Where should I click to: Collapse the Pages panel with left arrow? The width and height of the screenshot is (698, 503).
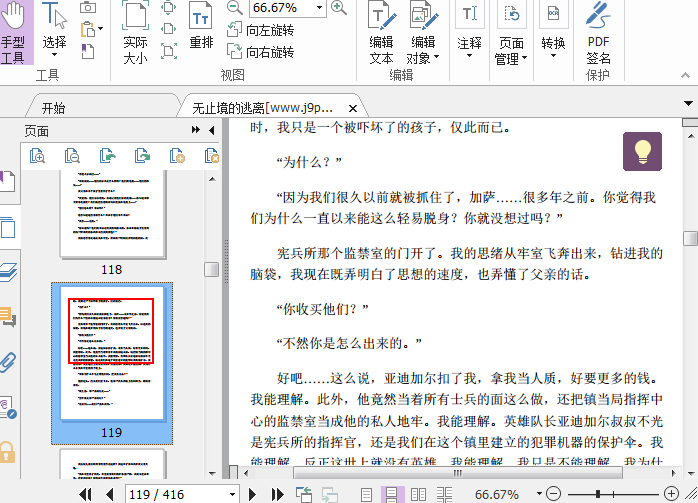[212, 130]
